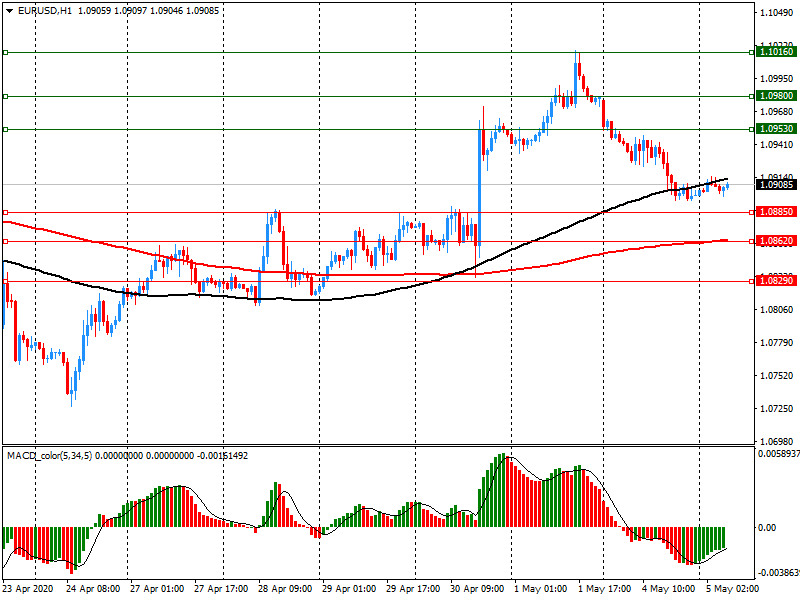The width and height of the screenshot is (800, 600).
Task: Click the 1.07250 price scale value
Action: click(777, 409)
